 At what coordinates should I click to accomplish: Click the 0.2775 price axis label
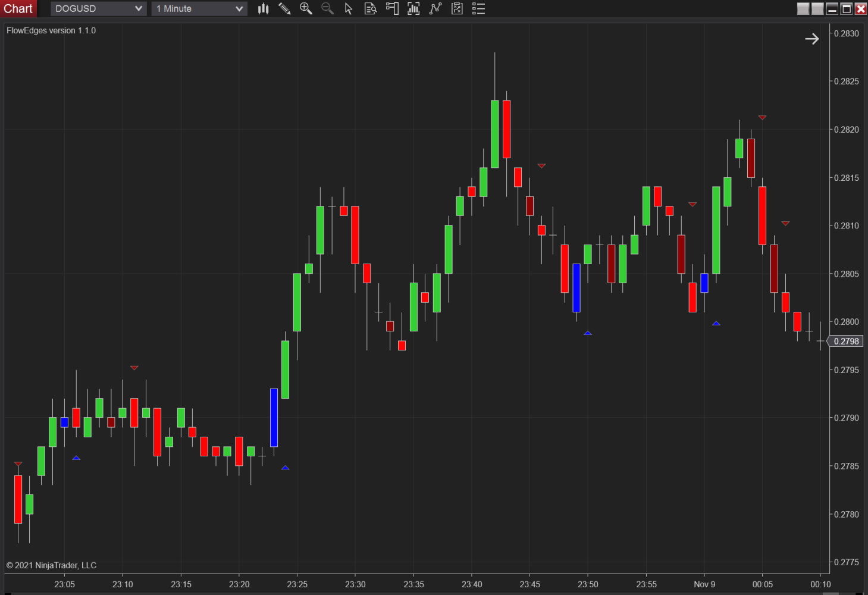click(x=846, y=562)
